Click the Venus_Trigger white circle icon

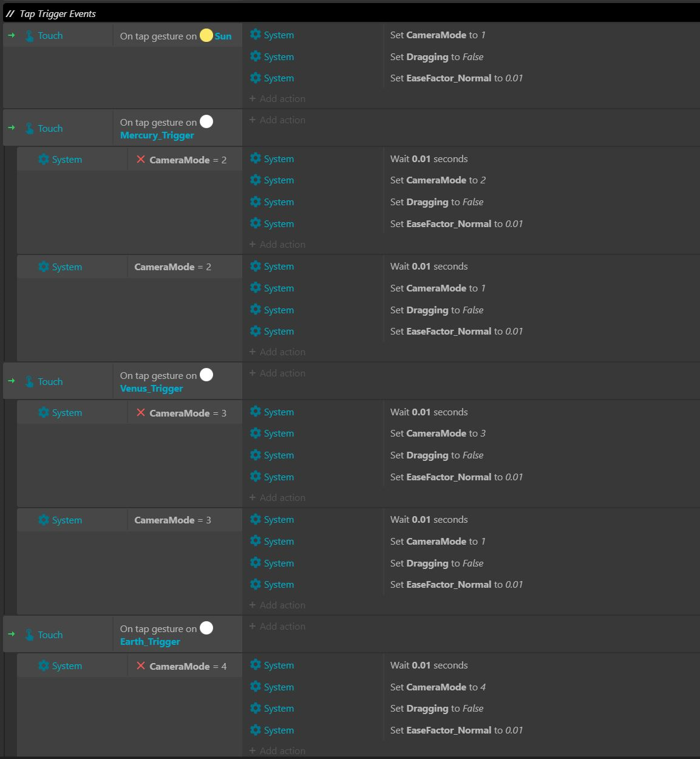pos(206,375)
